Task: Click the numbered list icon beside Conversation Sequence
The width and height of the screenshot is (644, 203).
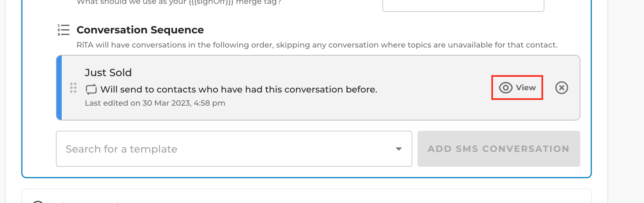Action: pos(64,30)
